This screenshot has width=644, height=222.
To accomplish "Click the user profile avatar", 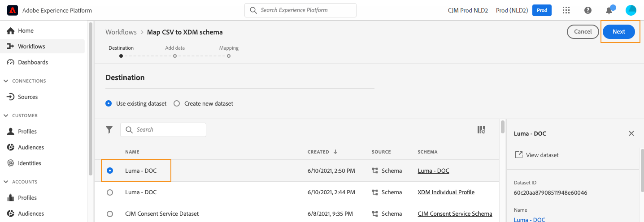I will (x=631, y=10).
